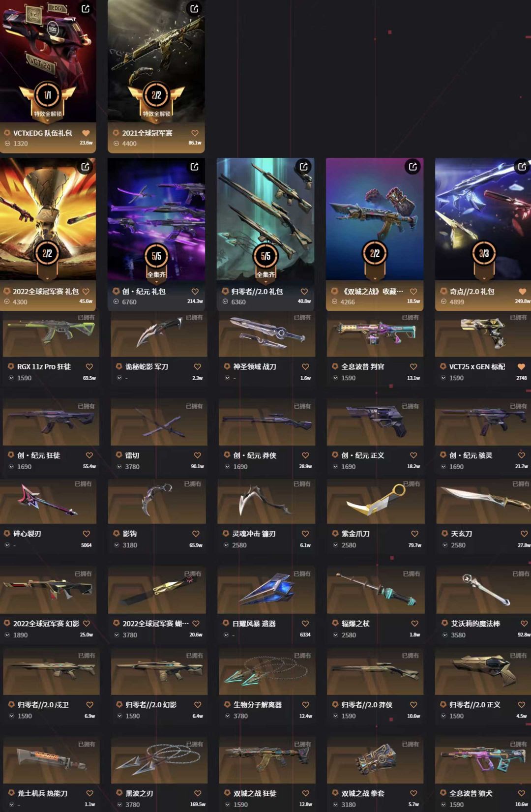Open share icon on 创·纪元 礼包 card
Viewport: 531px width, 812px height.
click(194, 167)
